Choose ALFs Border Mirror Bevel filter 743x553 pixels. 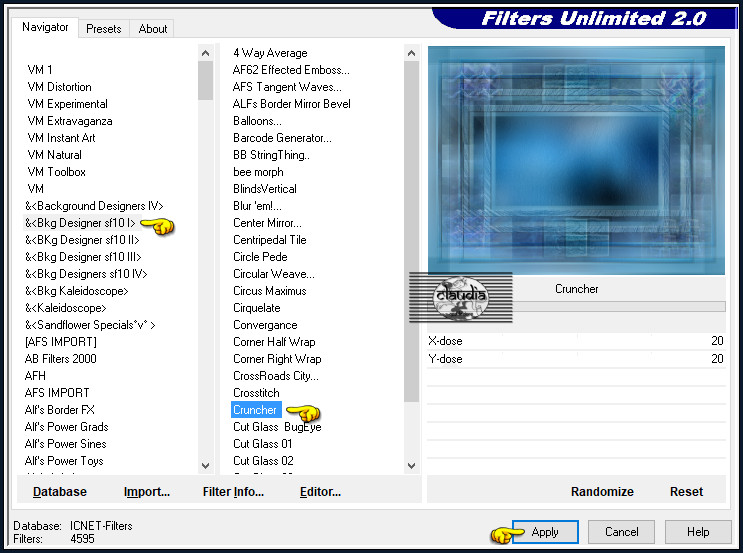tap(291, 104)
